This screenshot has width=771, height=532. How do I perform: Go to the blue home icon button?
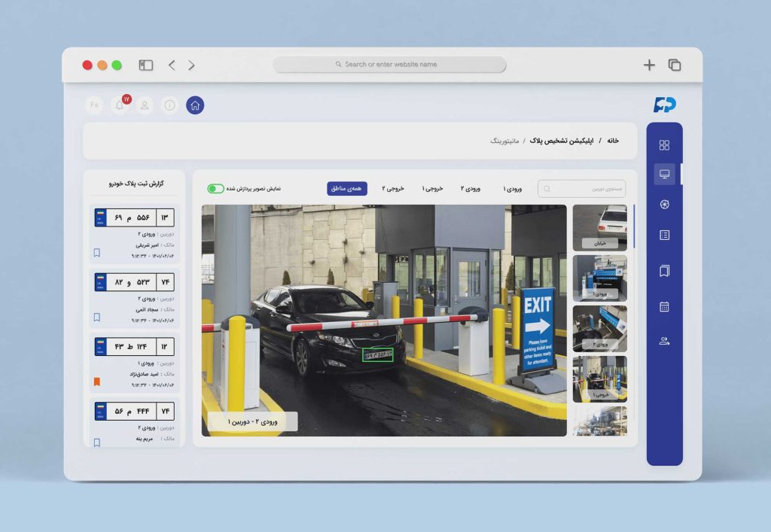[194, 105]
